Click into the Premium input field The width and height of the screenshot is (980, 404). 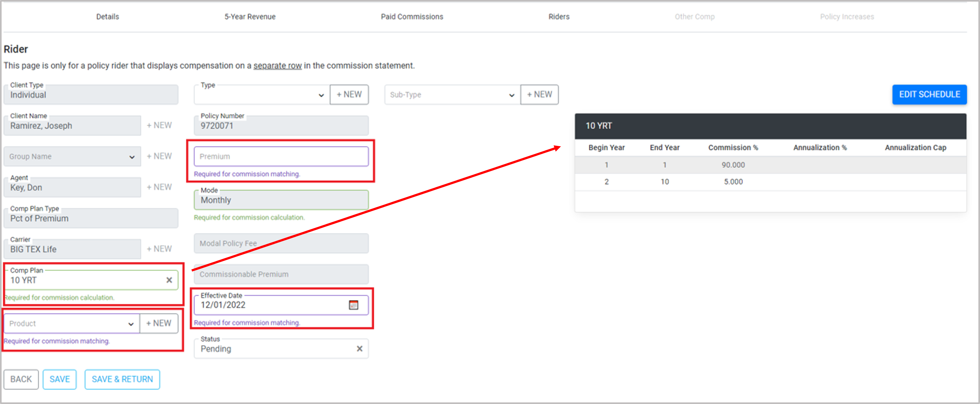(281, 157)
